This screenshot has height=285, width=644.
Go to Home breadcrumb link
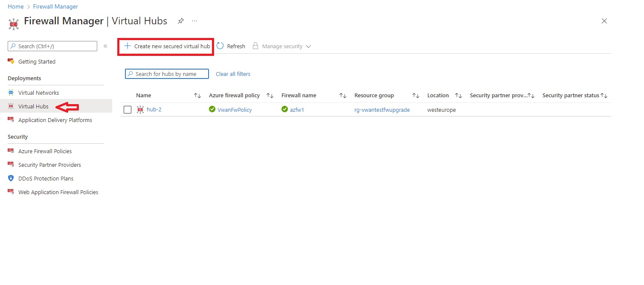point(16,6)
